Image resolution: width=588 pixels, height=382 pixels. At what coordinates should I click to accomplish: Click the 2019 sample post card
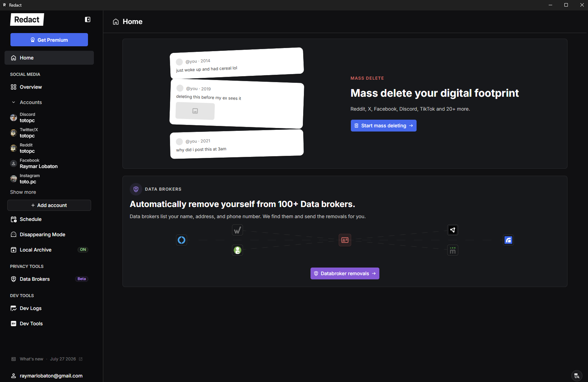tap(237, 104)
